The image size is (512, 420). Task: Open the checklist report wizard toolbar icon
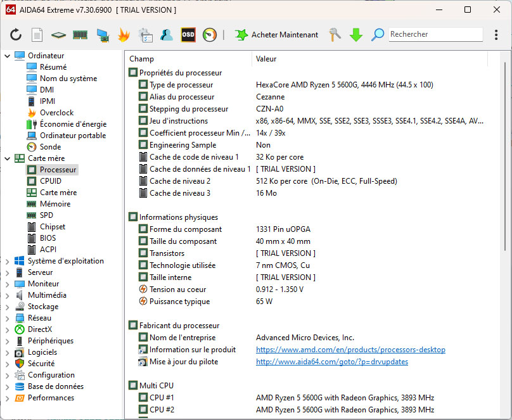tap(146, 35)
